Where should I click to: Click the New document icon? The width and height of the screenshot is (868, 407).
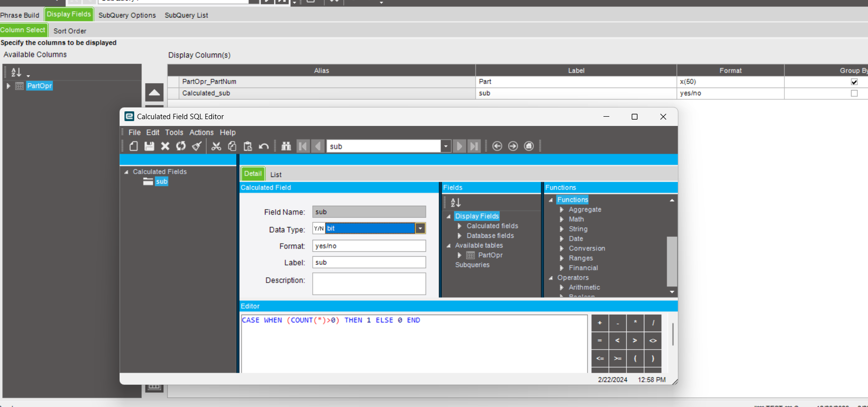(134, 146)
